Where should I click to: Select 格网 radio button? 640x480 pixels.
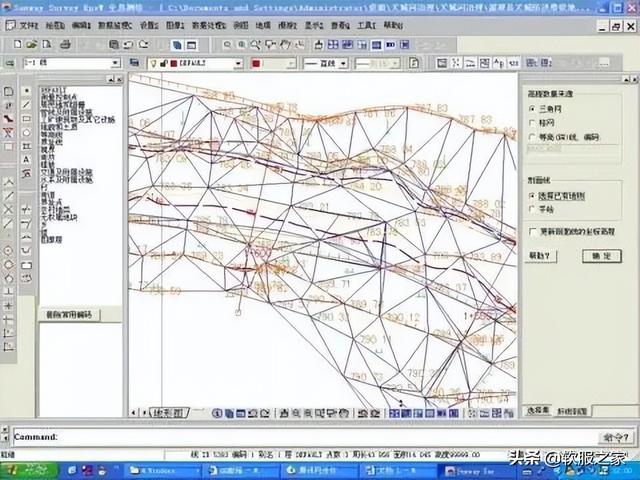(x=531, y=122)
